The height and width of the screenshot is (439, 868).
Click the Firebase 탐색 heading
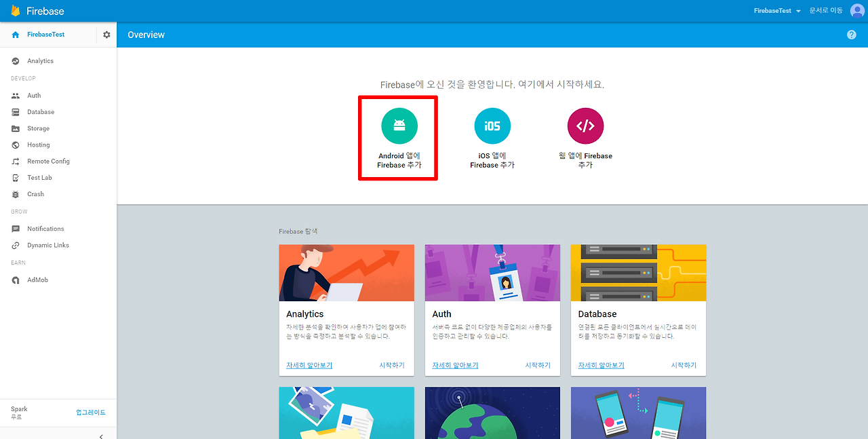pyautogui.click(x=298, y=231)
